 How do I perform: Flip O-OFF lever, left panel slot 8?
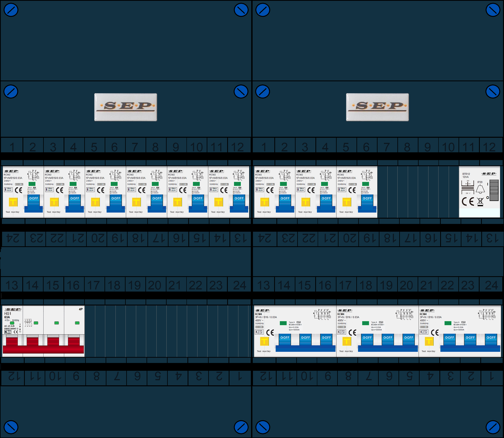(x=157, y=203)
